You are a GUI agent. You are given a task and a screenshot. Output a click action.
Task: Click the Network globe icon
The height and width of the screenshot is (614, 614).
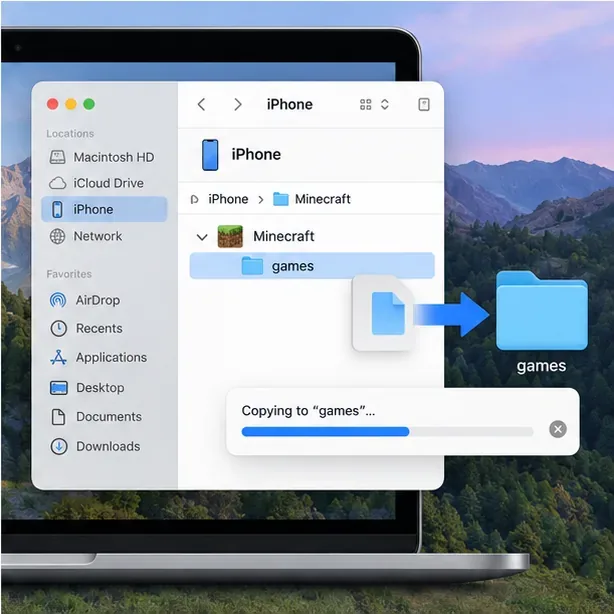click(57, 237)
